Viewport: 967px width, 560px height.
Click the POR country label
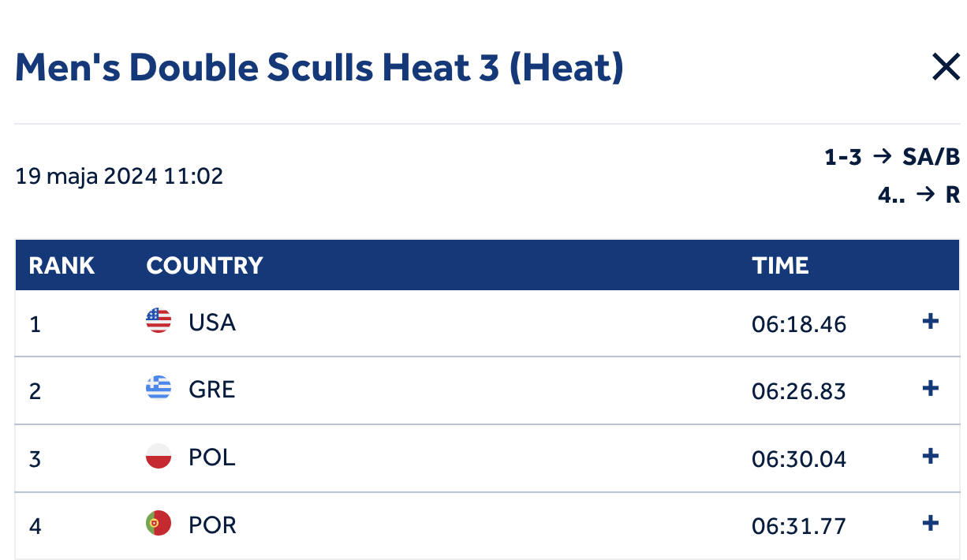tap(213, 525)
